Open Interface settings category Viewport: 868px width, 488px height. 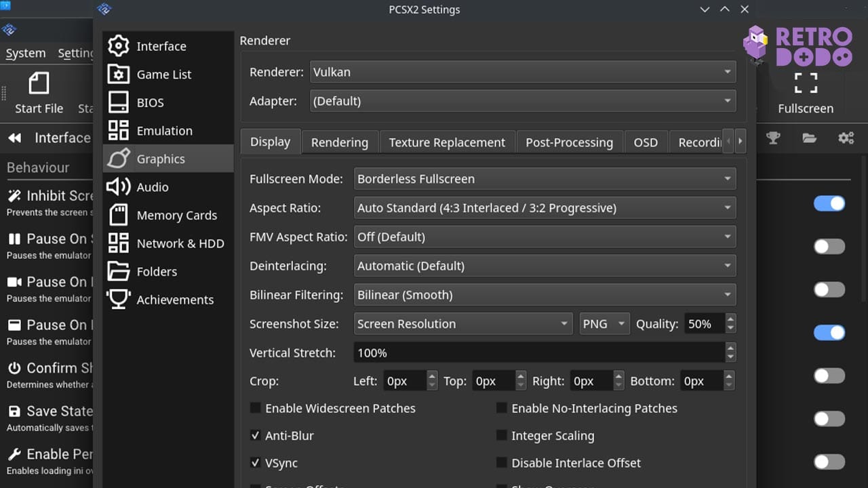(168, 46)
